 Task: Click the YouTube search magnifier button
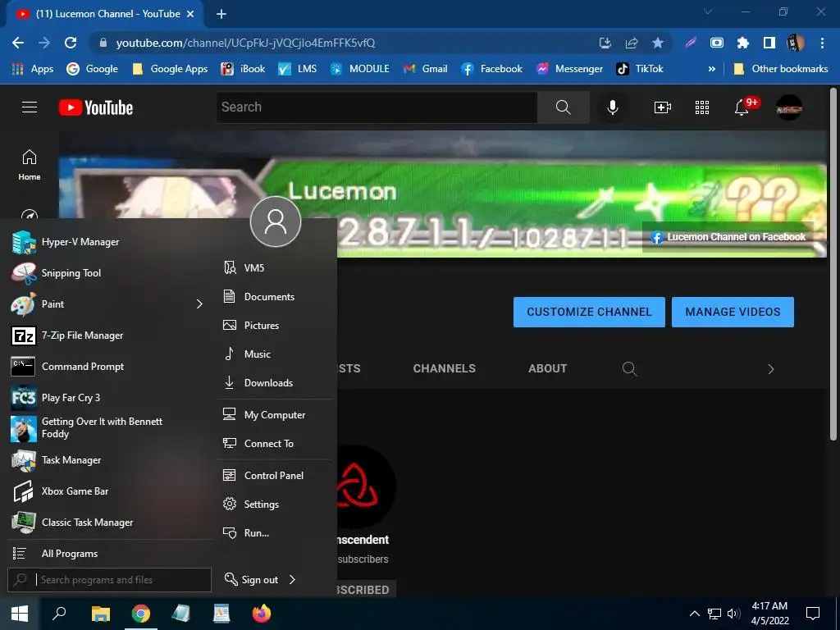[x=563, y=107]
